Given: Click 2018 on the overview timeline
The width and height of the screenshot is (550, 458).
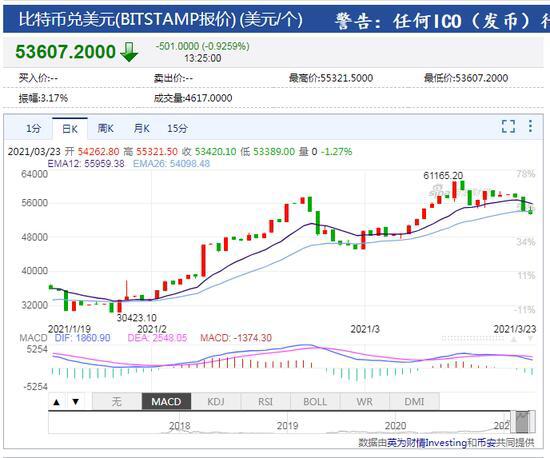Looking at the screenshot, I should pos(180,426).
